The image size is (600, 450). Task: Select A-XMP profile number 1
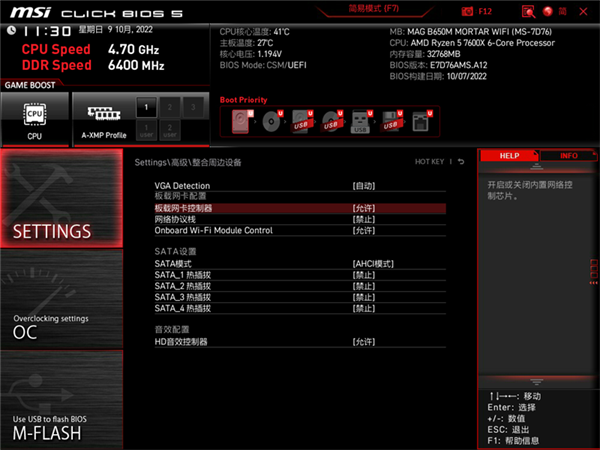tap(146, 105)
